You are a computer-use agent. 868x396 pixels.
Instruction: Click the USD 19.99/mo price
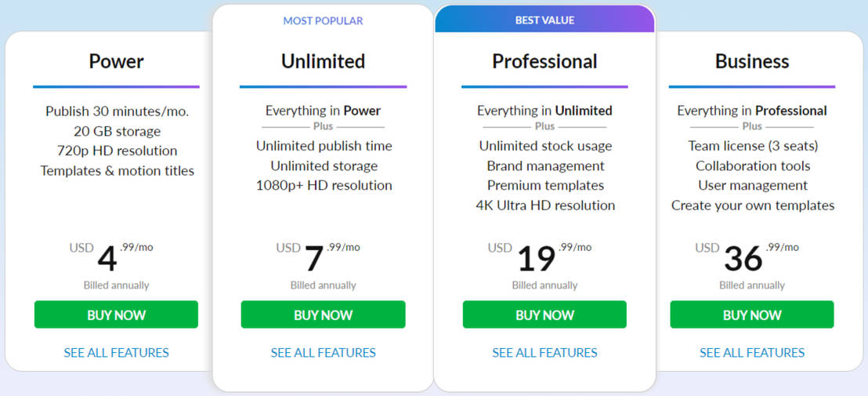(x=539, y=256)
